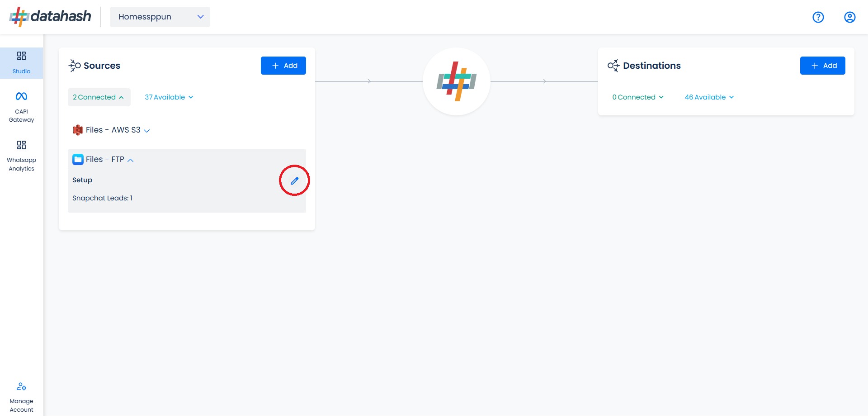868x418 pixels.
Task: Click the central datahash hub logo
Action: (x=456, y=81)
